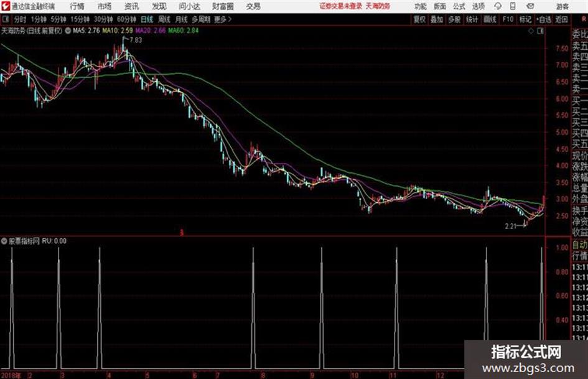This screenshot has height=379, width=588.
Task: Click the 自动 label in right panel
Action: pyautogui.click(x=580, y=245)
